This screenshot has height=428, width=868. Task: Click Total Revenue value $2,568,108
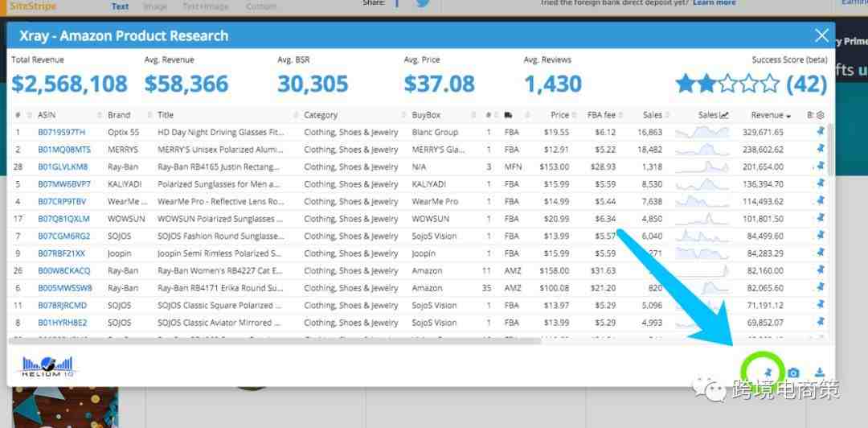coord(70,84)
